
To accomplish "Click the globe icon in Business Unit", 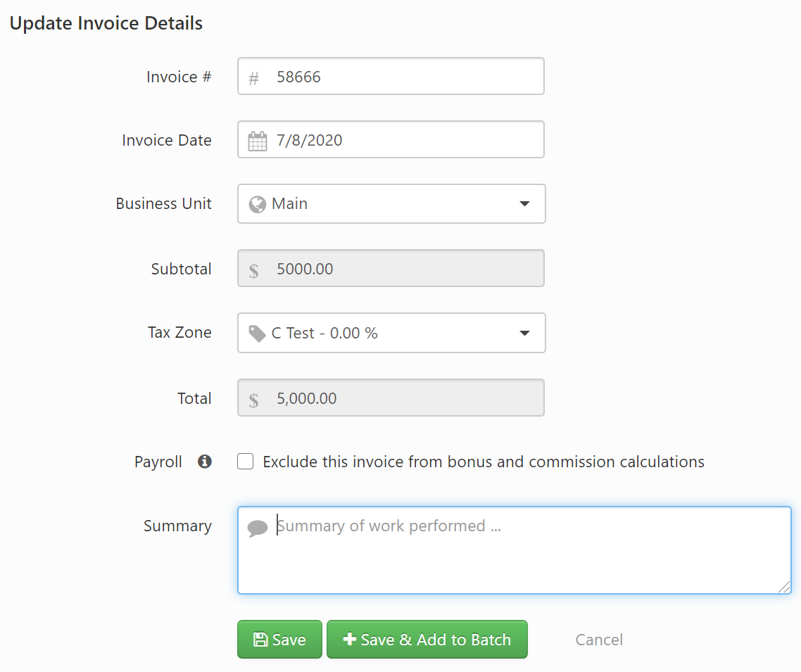I will point(258,204).
